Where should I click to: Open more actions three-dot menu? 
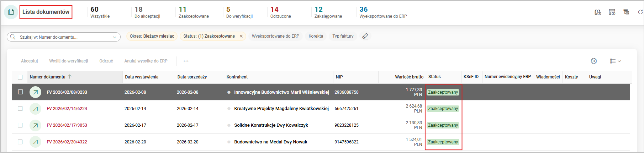click(x=186, y=61)
